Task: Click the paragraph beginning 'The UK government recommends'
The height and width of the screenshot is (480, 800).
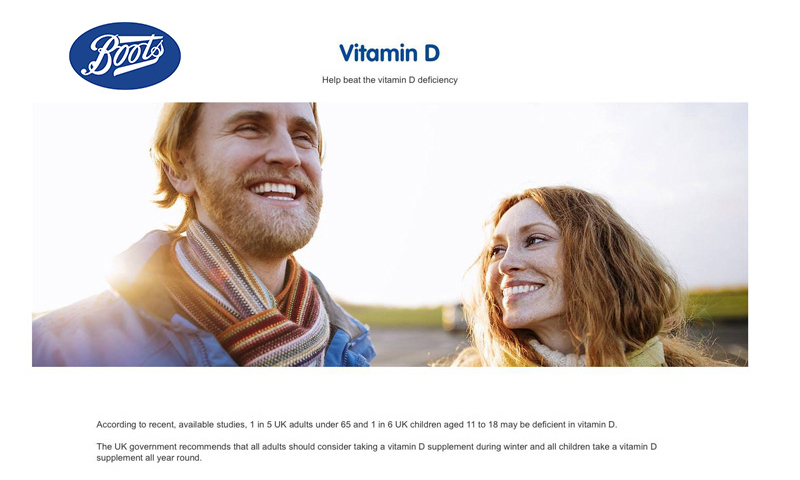Action: 377,452
